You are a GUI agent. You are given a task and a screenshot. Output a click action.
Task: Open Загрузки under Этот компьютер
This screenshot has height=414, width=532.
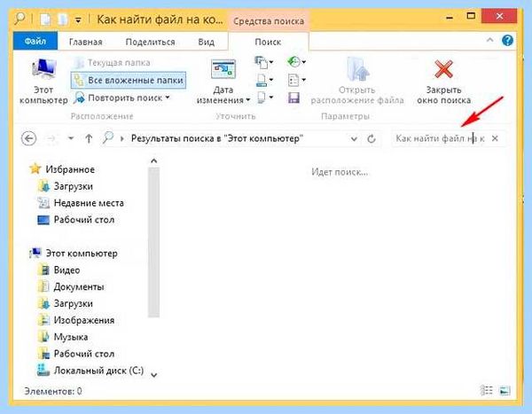click(x=66, y=303)
